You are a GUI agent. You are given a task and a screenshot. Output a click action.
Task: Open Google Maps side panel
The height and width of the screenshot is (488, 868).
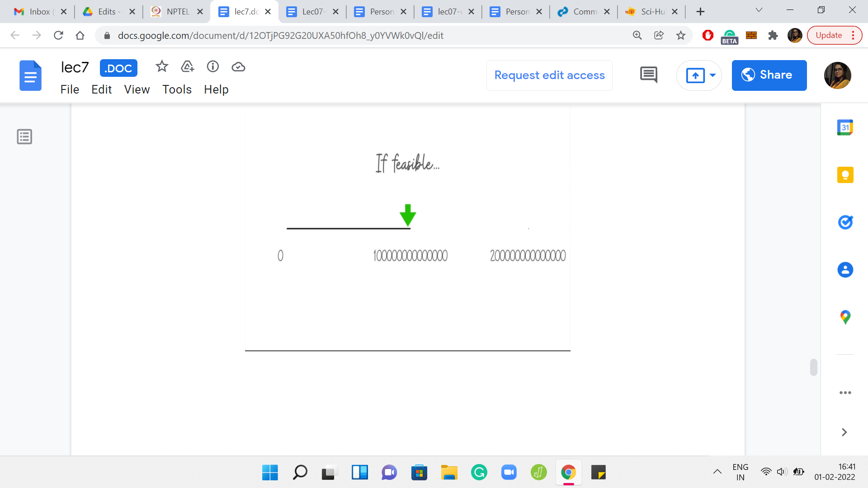click(x=845, y=317)
